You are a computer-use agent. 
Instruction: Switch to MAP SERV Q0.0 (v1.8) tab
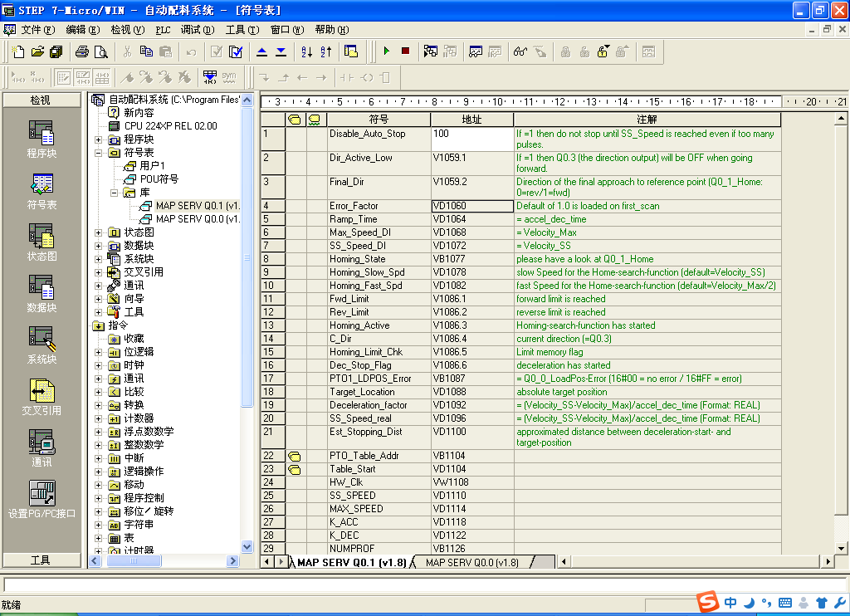point(471,562)
